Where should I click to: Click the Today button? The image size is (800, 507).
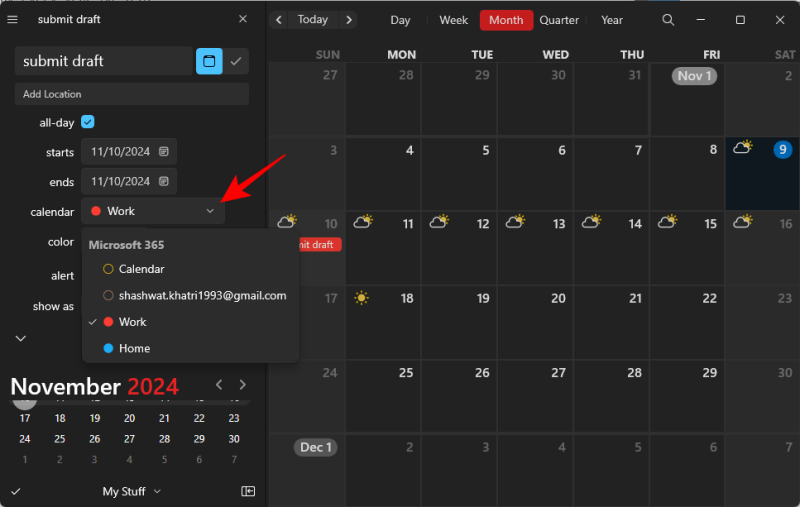312,20
